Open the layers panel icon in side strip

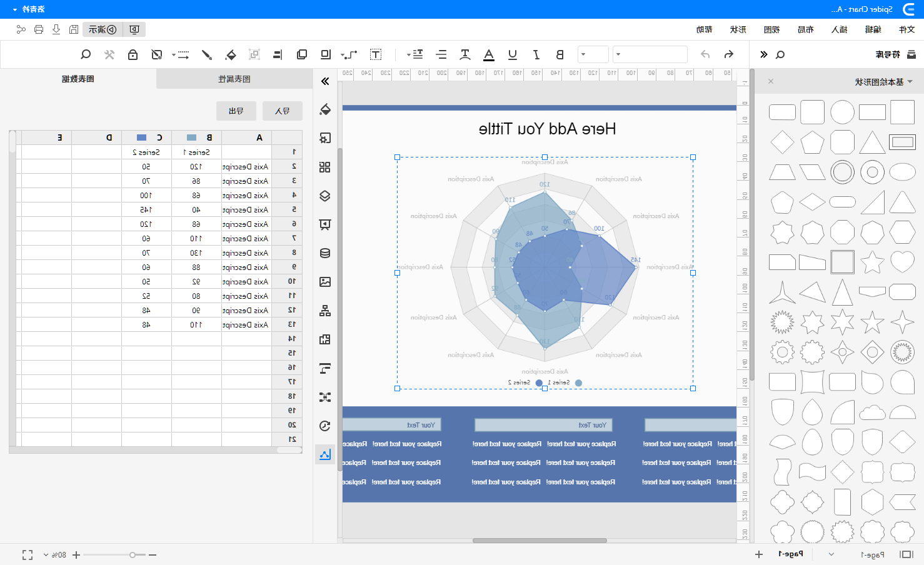tap(325, 196)
